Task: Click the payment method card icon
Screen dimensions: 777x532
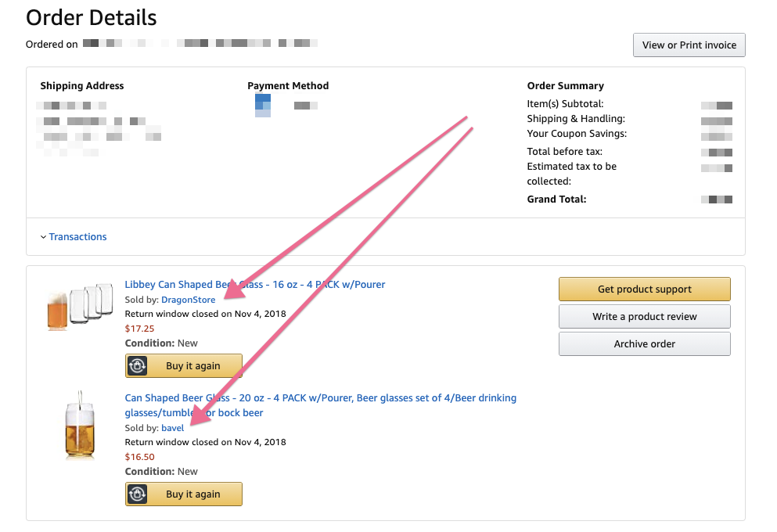Action: click(263, 105)
